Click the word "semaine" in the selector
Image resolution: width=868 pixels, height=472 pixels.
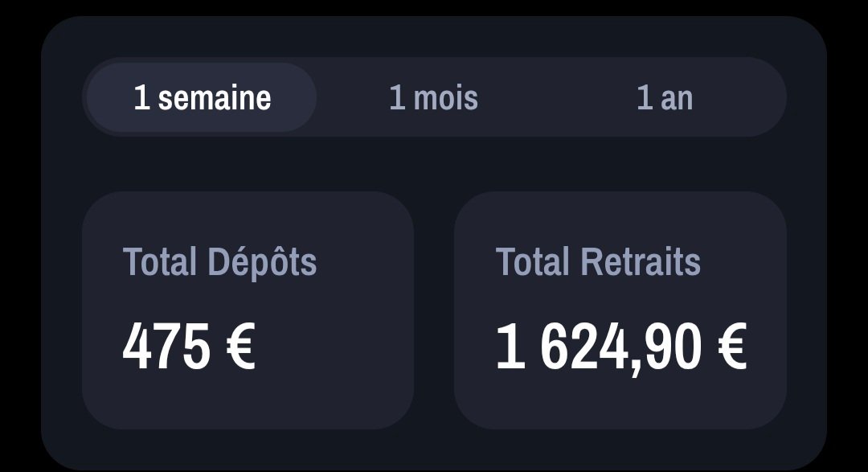point(215,98)
